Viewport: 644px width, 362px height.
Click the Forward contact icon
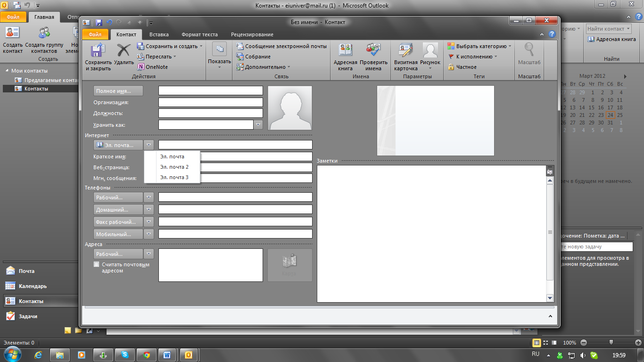[x=140, y=57]
